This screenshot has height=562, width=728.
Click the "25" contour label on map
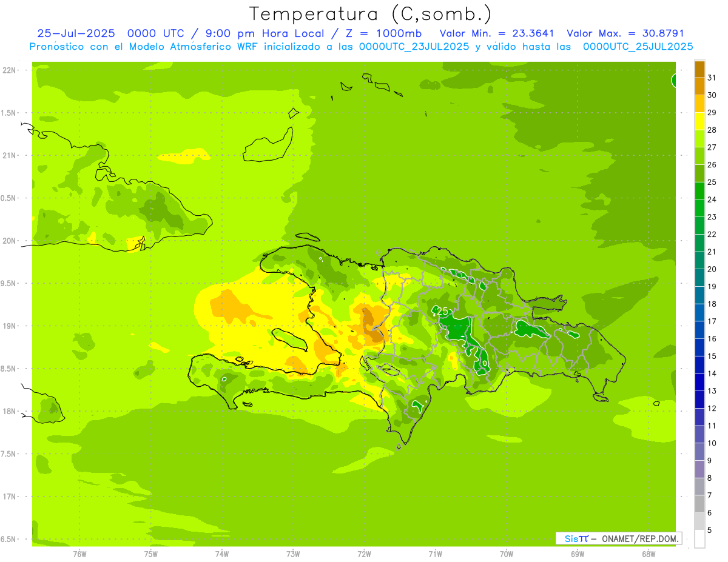click(443, 311)
